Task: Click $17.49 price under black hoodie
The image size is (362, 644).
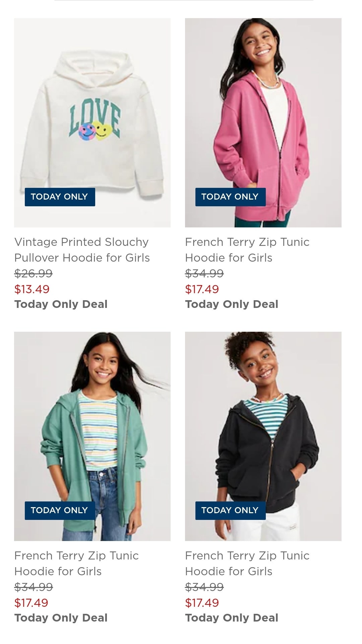Action: pyautogui.click(x=202, y=603)
